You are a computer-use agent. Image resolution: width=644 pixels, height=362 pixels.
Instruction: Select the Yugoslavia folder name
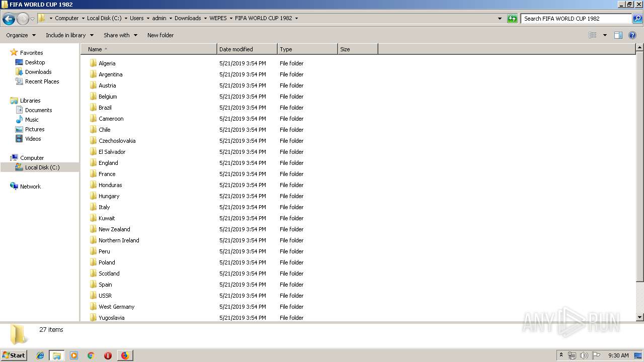click(x=111, y=318)
